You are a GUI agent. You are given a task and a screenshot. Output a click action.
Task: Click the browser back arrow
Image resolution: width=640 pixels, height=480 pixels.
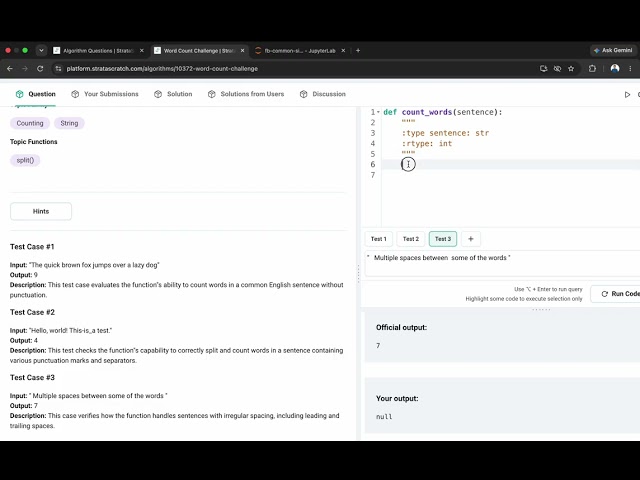[10, 69]
